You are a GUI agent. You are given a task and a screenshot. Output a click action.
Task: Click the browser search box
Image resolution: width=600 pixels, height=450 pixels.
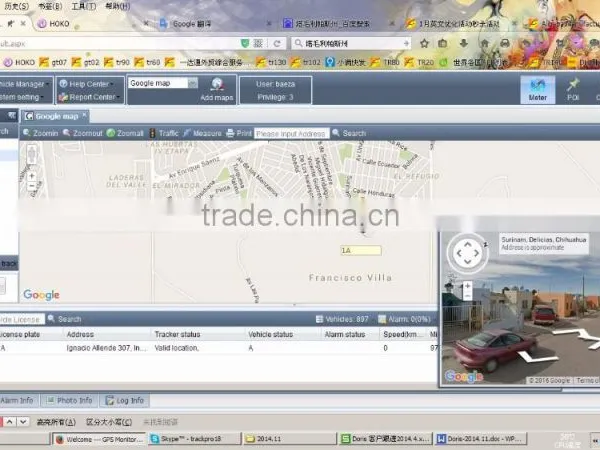[352, 43]
